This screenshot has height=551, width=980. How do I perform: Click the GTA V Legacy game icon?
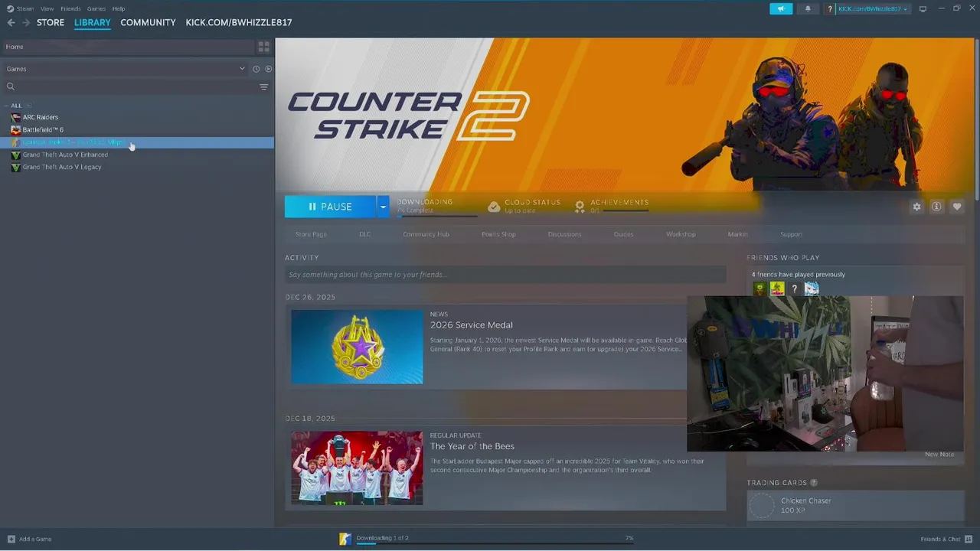pyautogui.click(x=15, y=167)
